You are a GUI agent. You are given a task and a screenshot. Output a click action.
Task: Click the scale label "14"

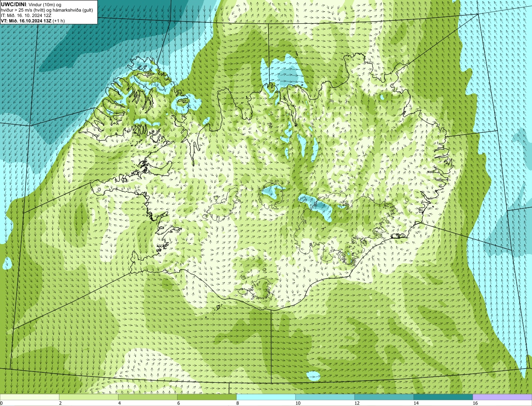coord(416,403)
